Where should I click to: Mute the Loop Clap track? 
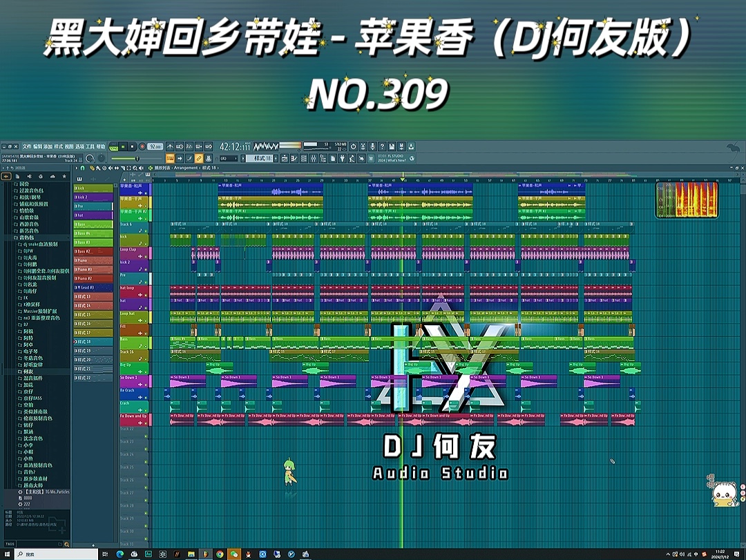[146, 256]
